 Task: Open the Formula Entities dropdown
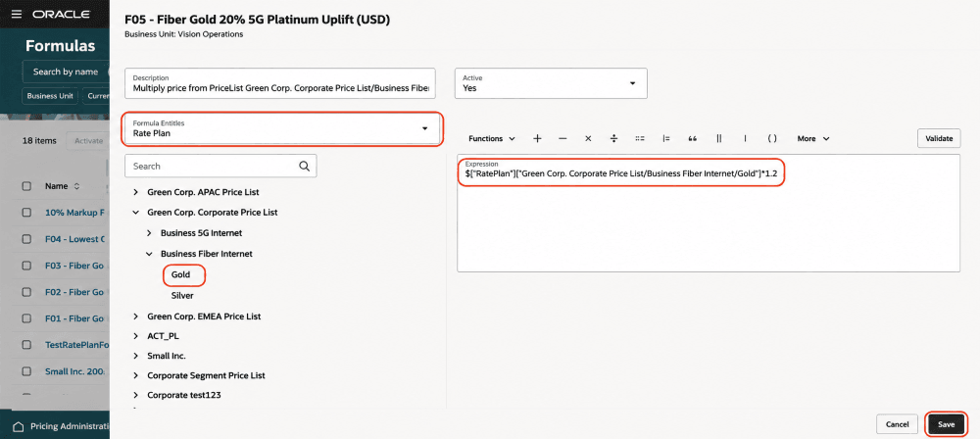tap(282, 128)
